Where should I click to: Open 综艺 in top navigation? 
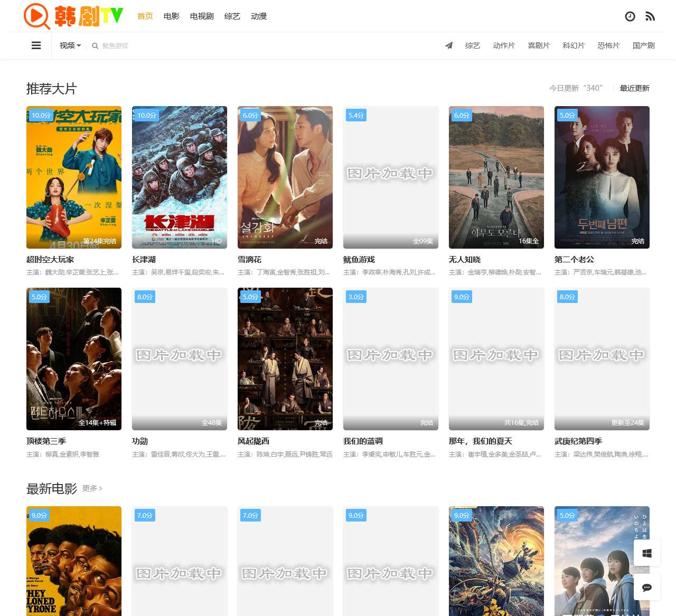(x=232, y=16)
